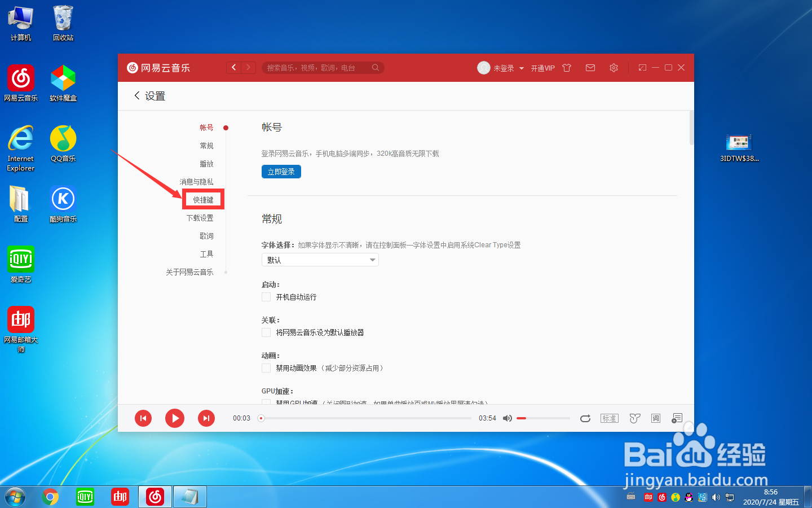Image resolution: width=812 pixels, height=508 pixels.
Task: Open the 字体选择 默认 dropdown
Action: tap(320, 260)
